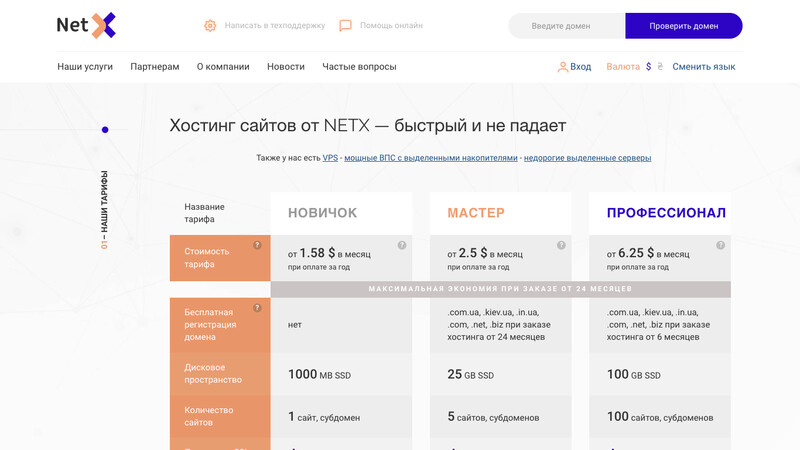This screenshot has width=800, height=450.
Task: Switch currency to hryvnia
Action: click(x=660, y=67)
